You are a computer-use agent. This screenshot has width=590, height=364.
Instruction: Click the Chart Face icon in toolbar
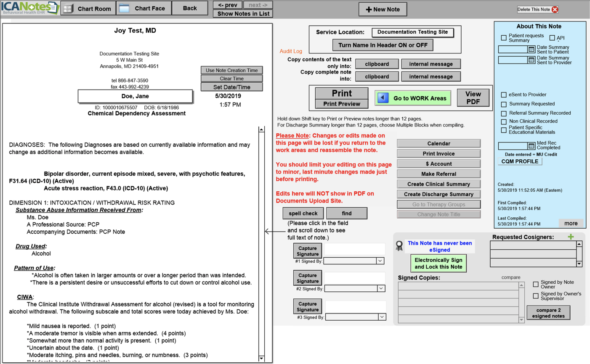[x=124, y=8]
